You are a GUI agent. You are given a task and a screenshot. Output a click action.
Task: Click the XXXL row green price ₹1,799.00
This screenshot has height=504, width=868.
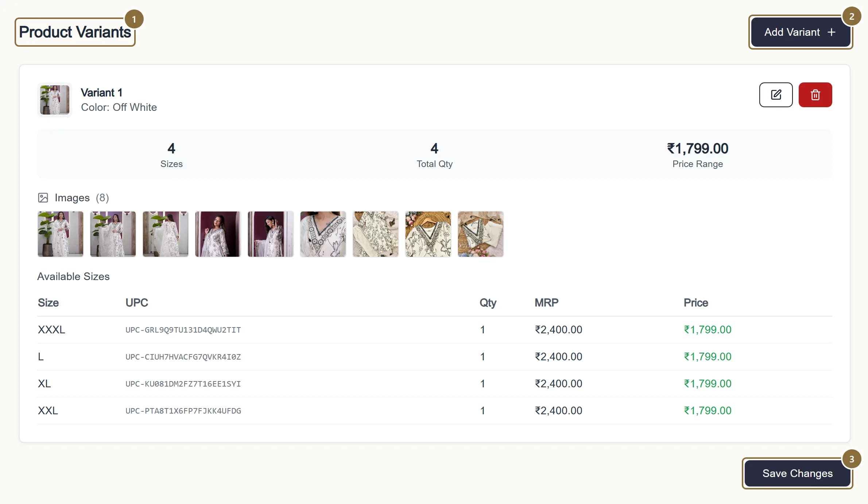(708, 330)
